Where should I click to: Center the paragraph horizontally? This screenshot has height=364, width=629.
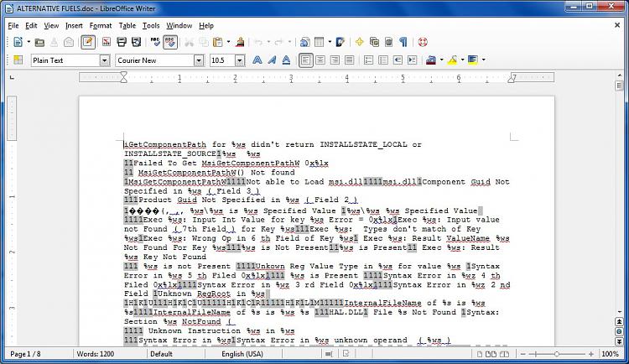(x=320, y=60)
